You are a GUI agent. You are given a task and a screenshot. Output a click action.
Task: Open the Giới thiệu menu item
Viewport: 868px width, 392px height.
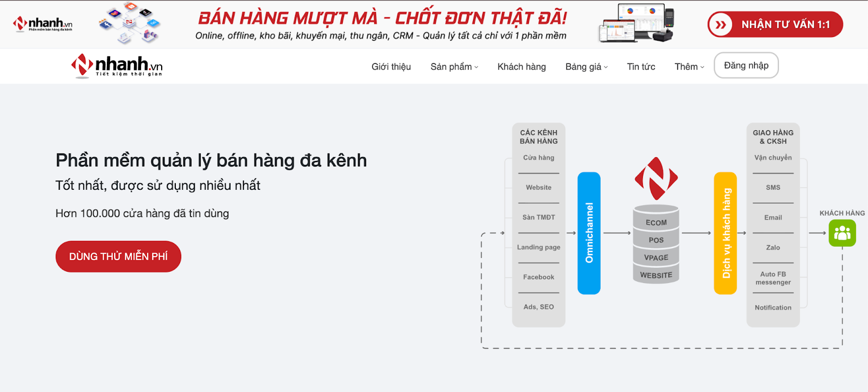pos(391,67)
